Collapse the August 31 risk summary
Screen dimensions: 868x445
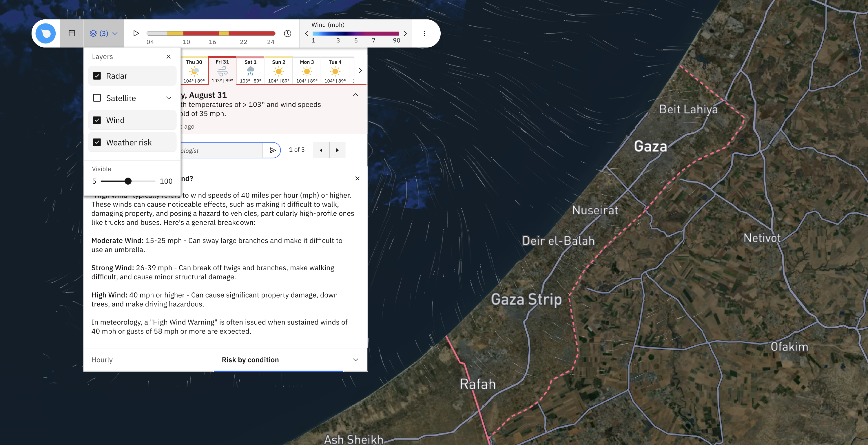pyautogui.click(x=355, y=95)
